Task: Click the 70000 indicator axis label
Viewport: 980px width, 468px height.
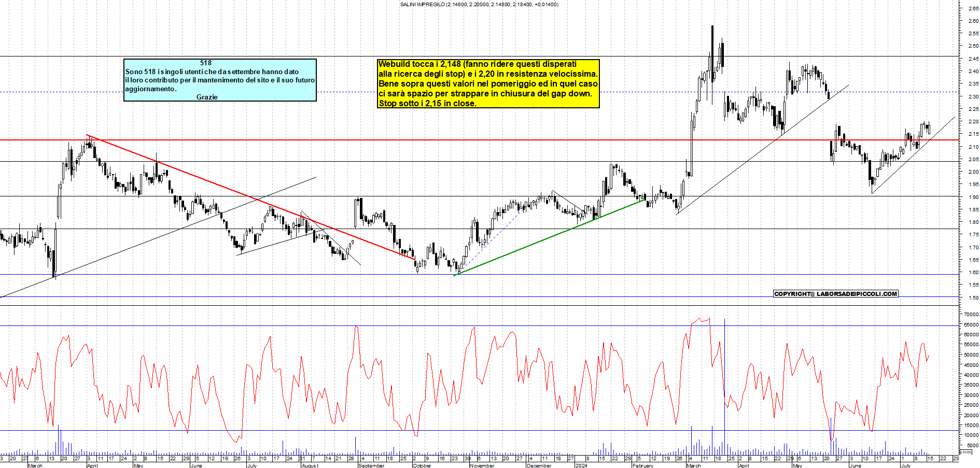Action: tap(971, 314)
